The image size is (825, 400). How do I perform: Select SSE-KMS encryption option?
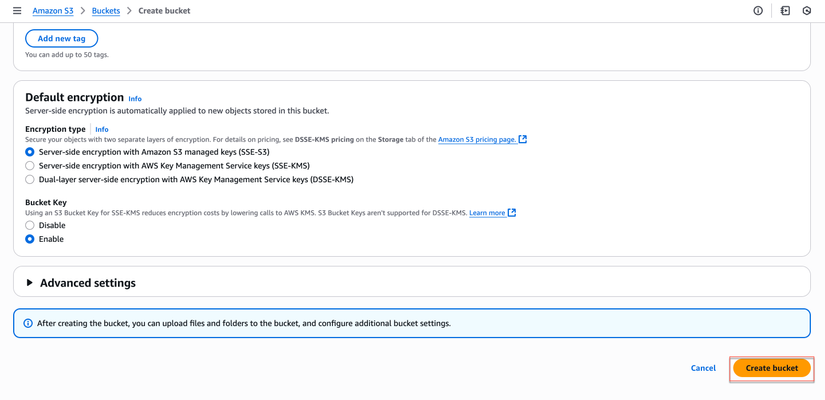(x=30, y=166)
